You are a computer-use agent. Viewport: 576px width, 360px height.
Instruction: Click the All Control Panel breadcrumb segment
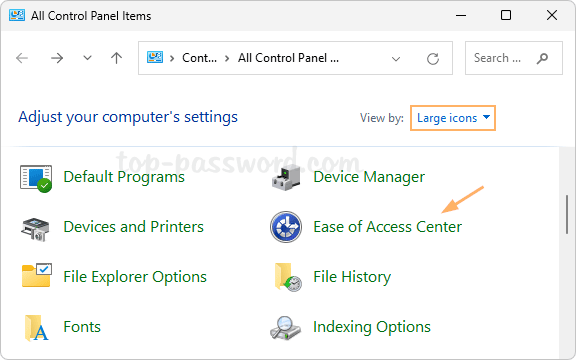(x=288, y=58)
